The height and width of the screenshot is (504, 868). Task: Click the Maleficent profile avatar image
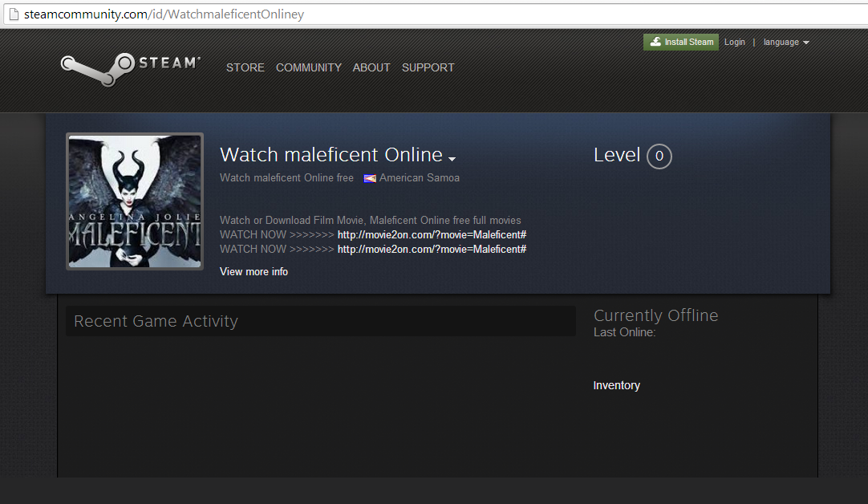pyautogui.click(x=135, y=201)
